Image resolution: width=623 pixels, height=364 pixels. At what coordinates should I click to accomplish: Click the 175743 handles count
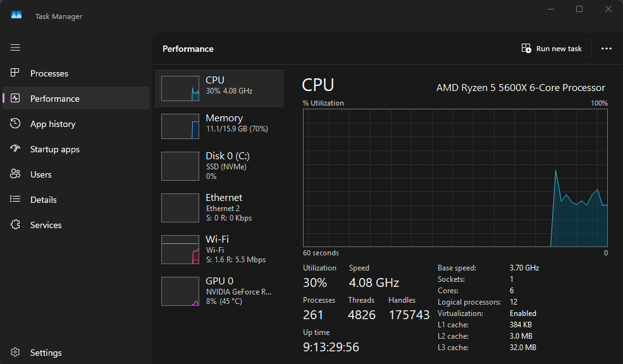409,315
